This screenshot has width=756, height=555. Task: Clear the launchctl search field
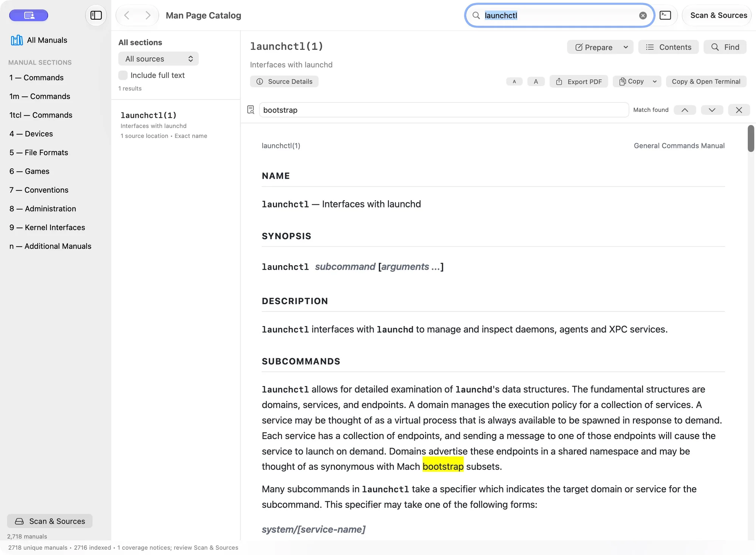click(x=643, y=15)
